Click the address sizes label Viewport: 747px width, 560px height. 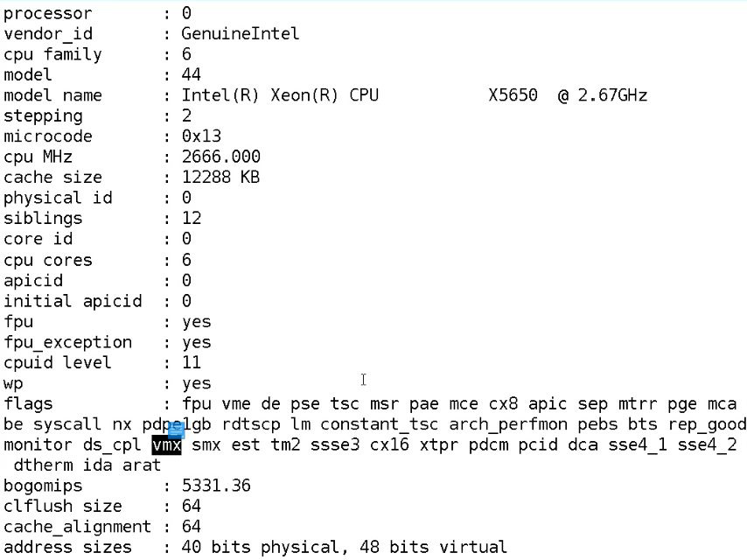coord(67,547)
